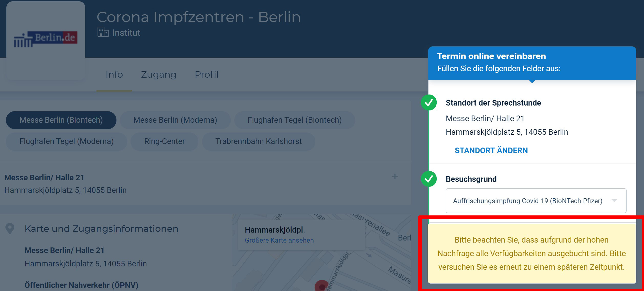Click the map location pin icon

[x=10, y=228]
